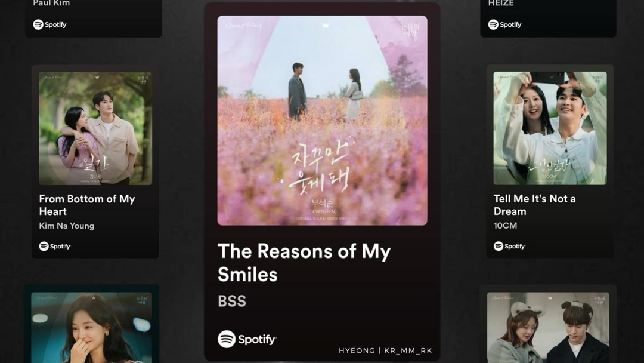Screen dimensions: 644x363
Task: Click Spotify logo on Kim Na Young card
Action: tap(55, 246)
